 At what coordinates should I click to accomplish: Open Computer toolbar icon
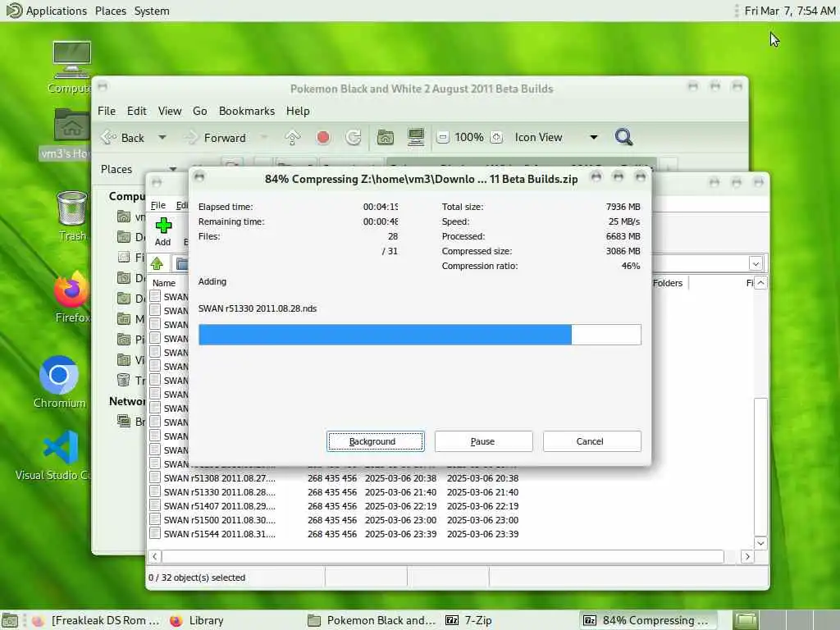point(416,138)
